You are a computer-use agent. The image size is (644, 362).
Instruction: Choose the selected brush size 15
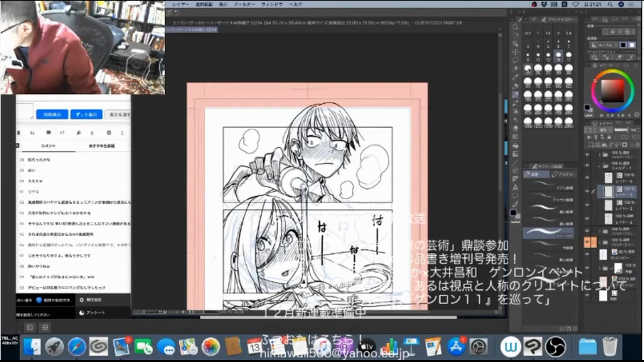pos(558,56)
